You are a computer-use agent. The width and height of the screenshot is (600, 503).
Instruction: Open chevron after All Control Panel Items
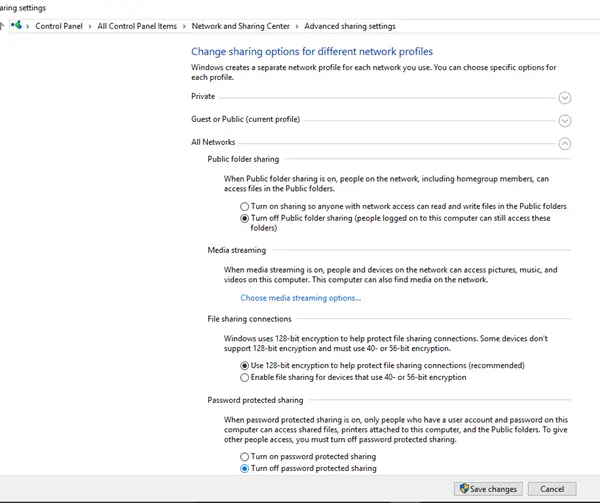[184, 26]
